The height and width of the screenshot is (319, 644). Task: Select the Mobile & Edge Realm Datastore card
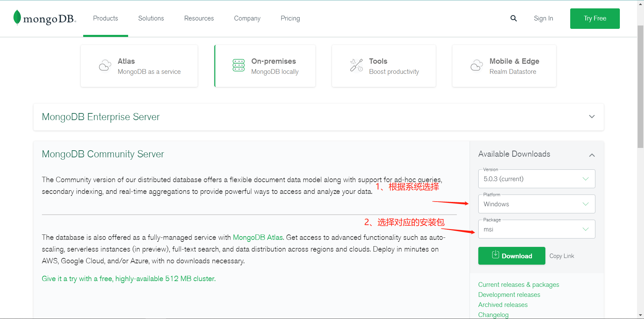(504, 66)
